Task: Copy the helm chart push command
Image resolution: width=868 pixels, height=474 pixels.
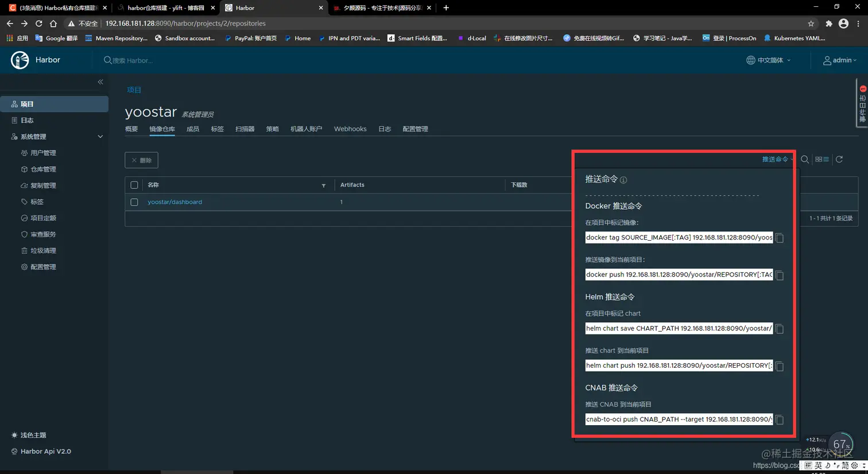Action: click(x=780, y=366)
